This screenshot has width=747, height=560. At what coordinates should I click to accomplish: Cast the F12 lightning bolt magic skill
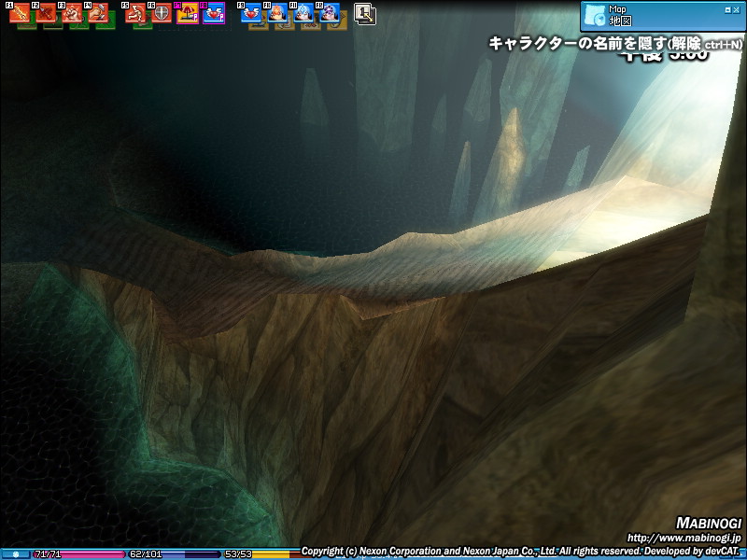click(330, 13)
